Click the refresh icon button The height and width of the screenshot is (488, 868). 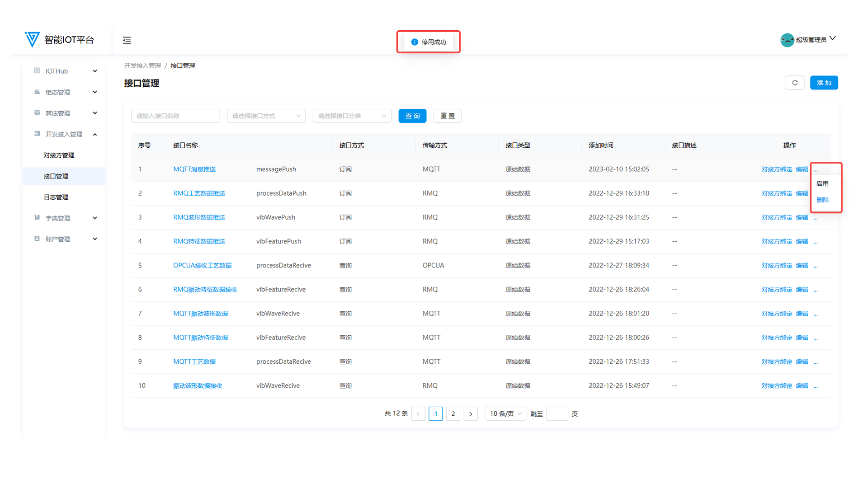pos(794,83)
